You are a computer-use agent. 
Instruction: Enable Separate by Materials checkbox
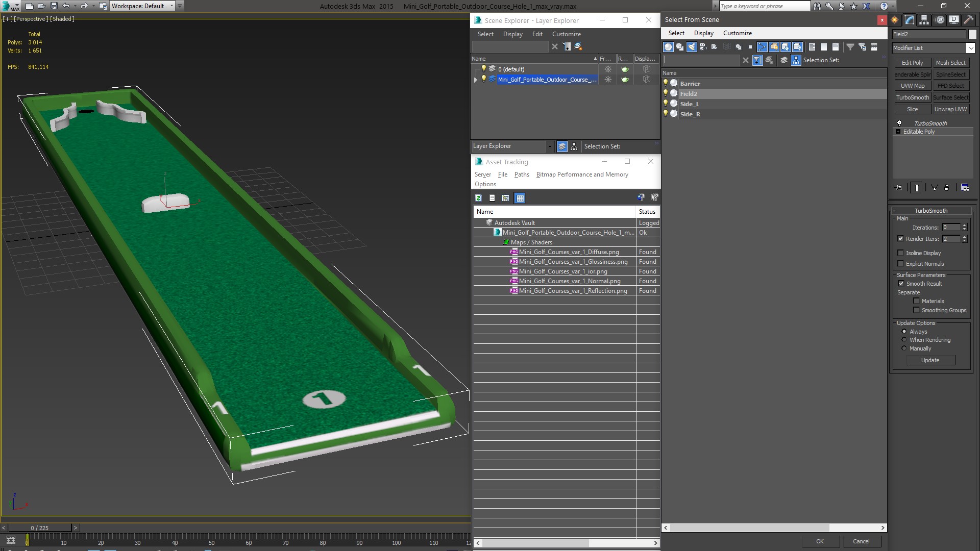[x=916, y=301]
